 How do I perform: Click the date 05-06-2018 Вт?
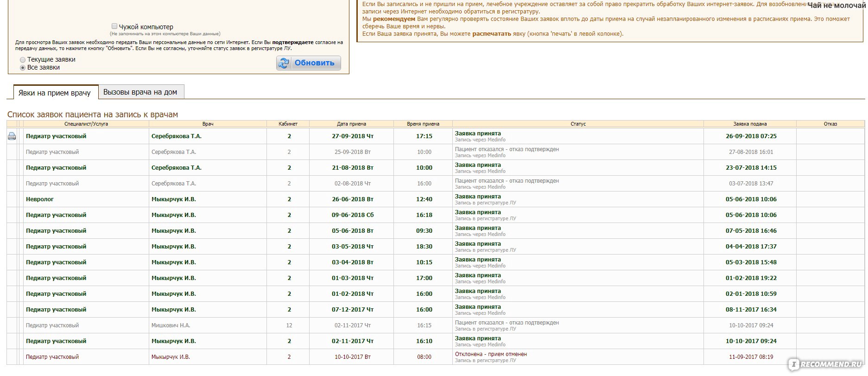tap(353, 231)
